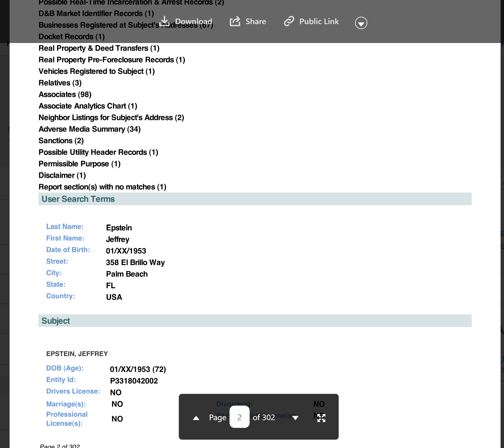Create a Public Link for the document

311,21
